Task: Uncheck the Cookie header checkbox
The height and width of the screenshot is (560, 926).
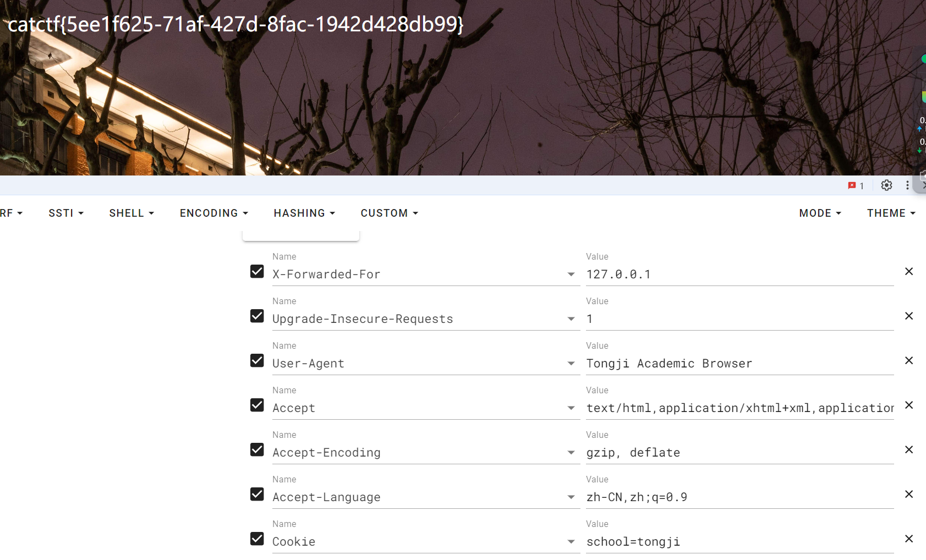Action: click(257, 539)
